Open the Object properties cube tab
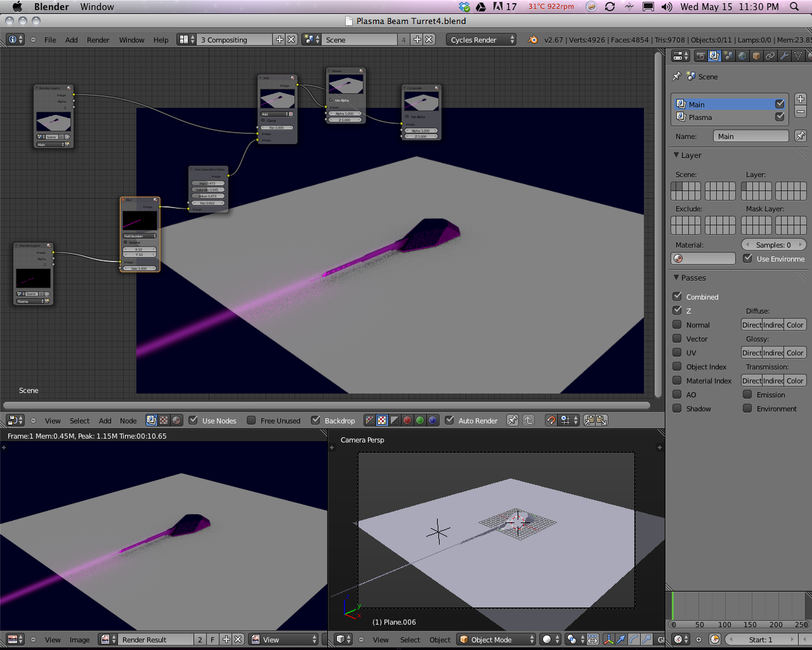The height and width of the screenshot is (650, 812). [x=756, y=56]
